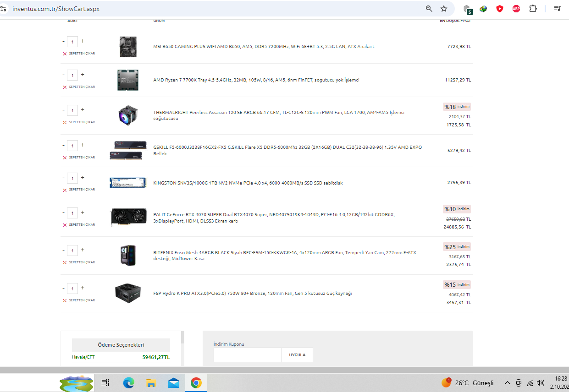The width and height of the screenshot is (569, 392).
Task: Open the red shield extension icon
Action: [x=500, y=9]
